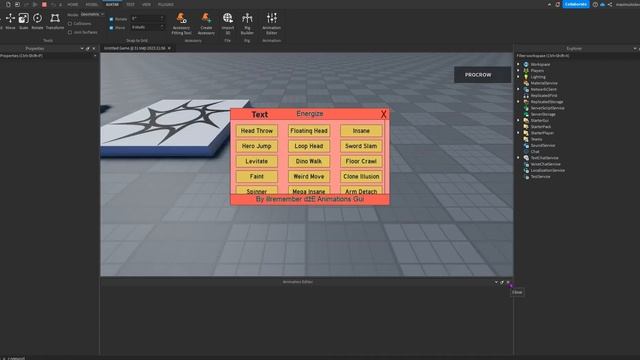Click the Floating Head button

(309, 131)
